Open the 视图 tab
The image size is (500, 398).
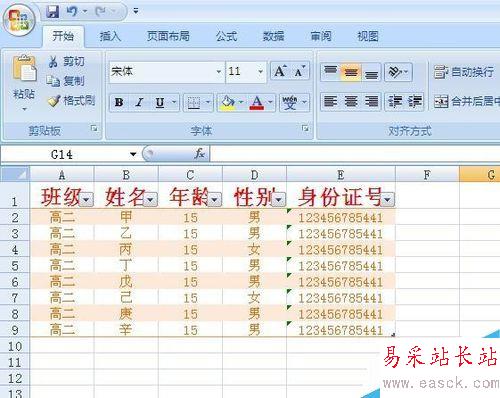click(x=368, y=36)
